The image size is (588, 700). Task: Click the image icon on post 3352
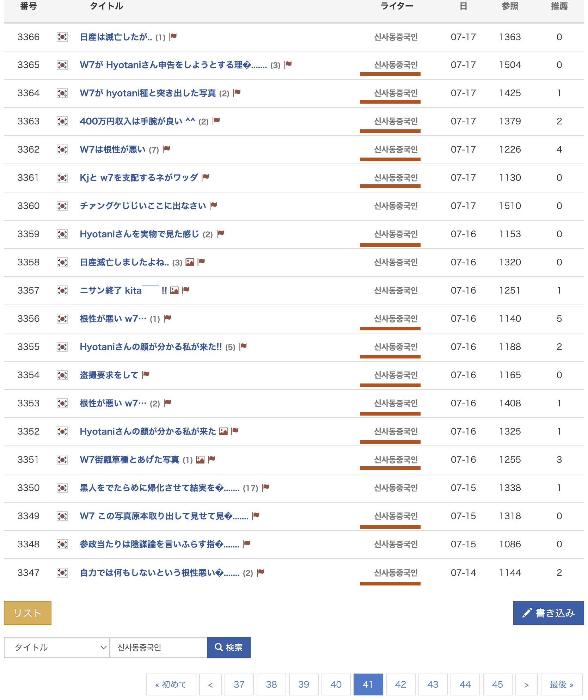tap(223, 431)
